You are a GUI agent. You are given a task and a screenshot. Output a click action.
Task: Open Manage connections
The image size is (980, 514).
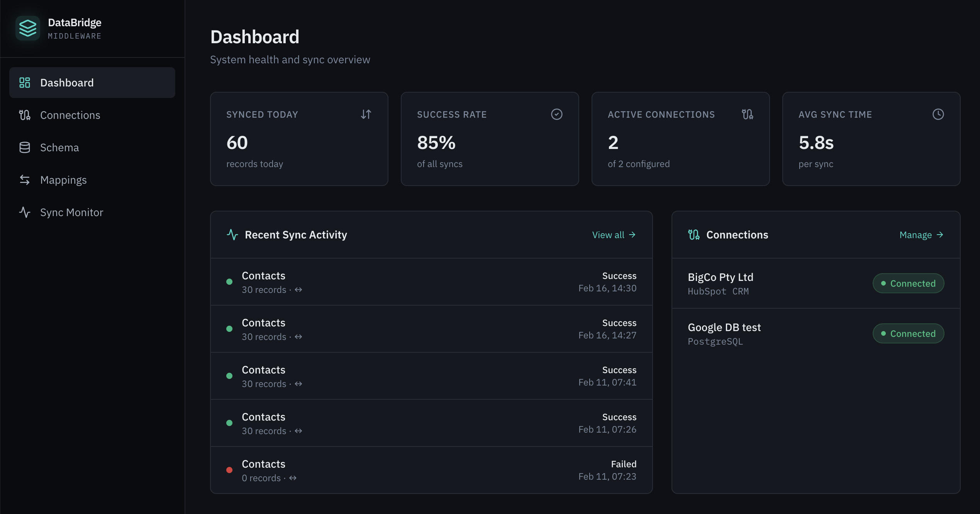921,235
